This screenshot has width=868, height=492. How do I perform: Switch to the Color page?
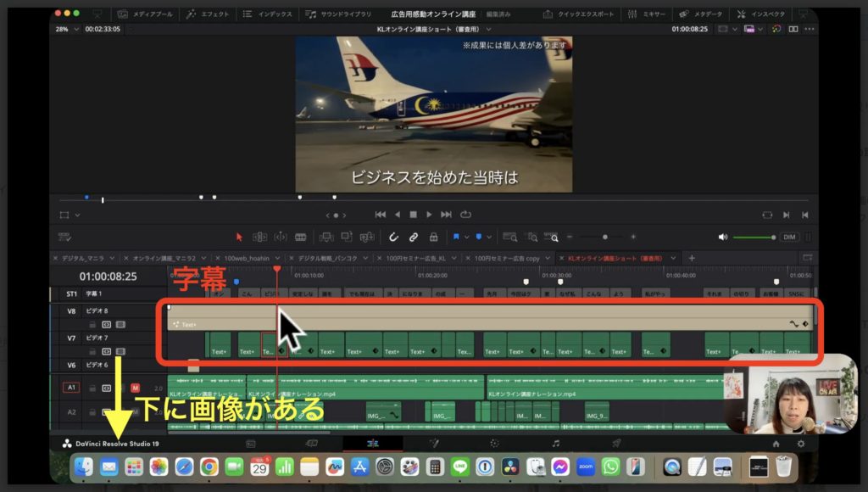coord(493,443)
